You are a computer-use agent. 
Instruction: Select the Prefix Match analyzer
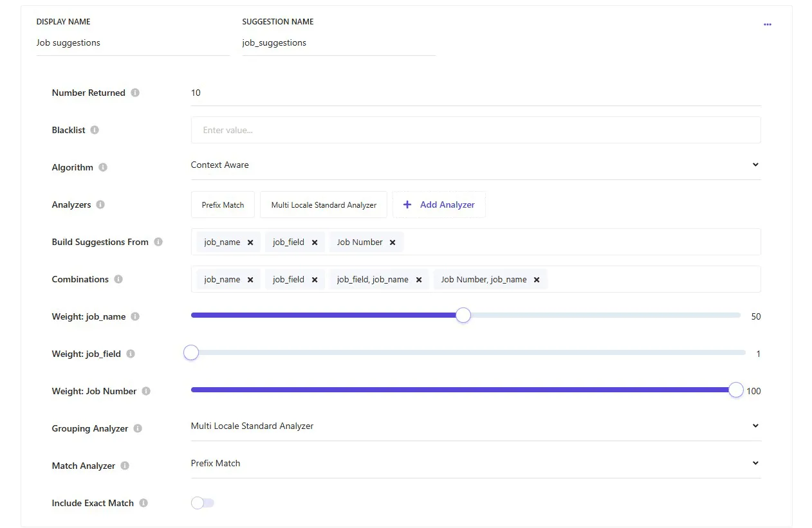pos(223,204)
